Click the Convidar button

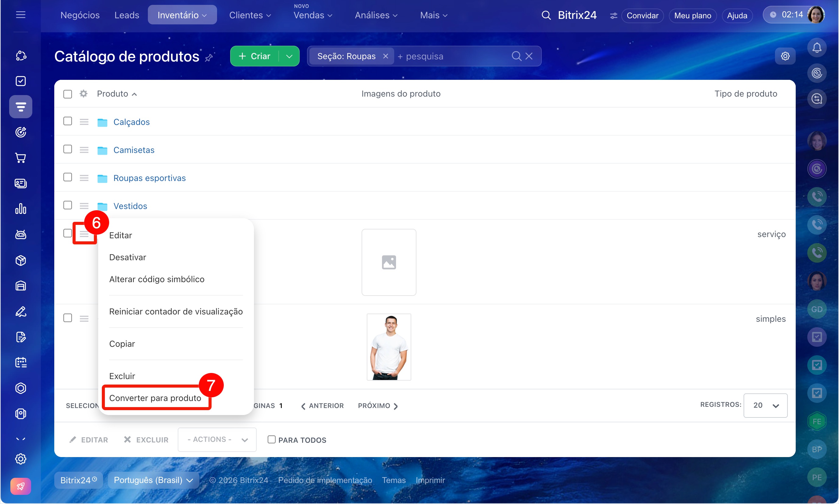pyautogui.click(x=642, y=16)
